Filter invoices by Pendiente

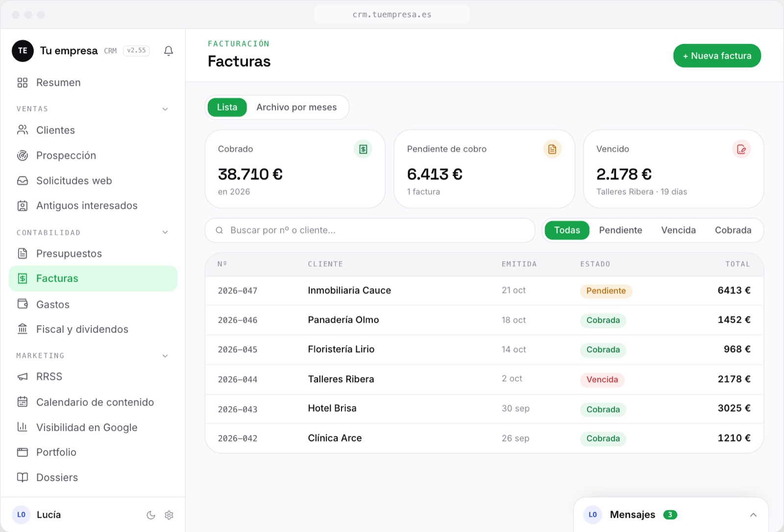(620, 230)
